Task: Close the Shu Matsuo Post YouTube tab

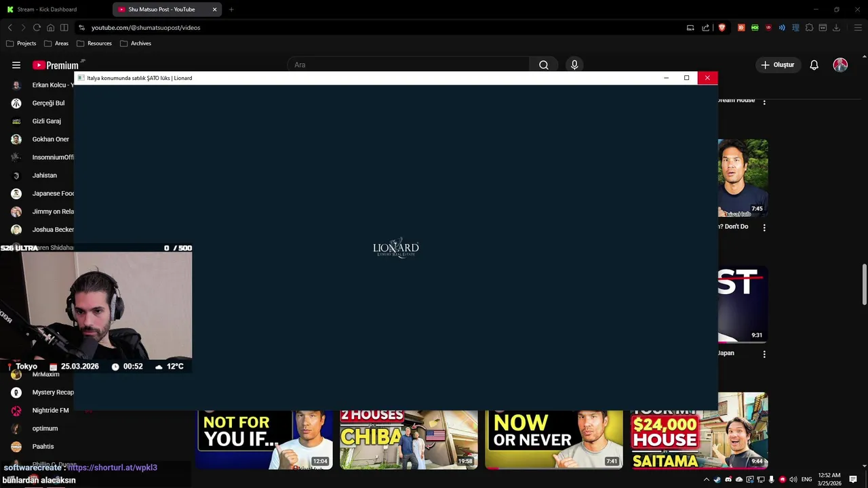Action: point(214,9)
